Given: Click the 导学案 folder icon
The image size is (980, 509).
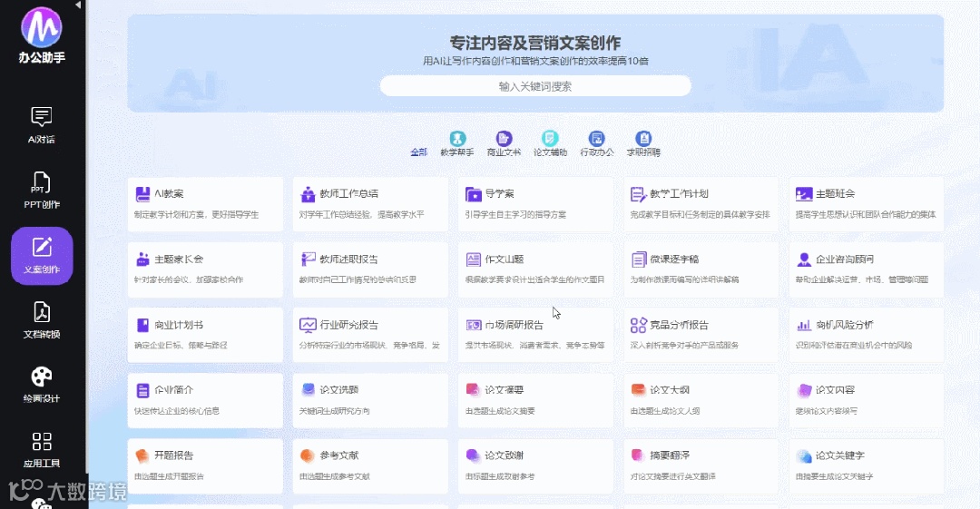Looking at the screenshot, I should pyautogui.click(x=473, y=194).
